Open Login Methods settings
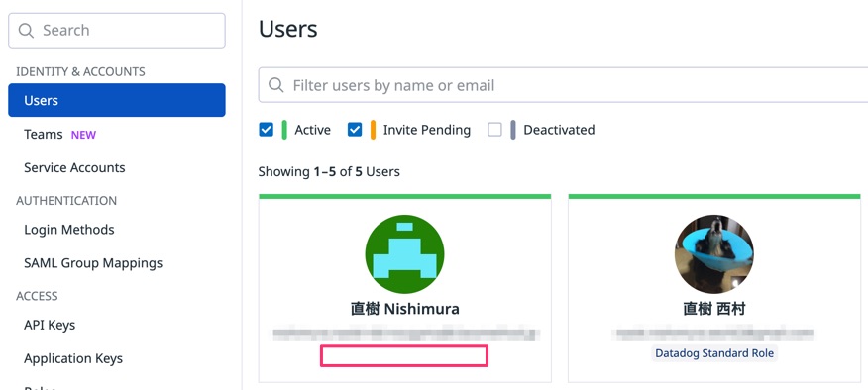 [69, 230]
